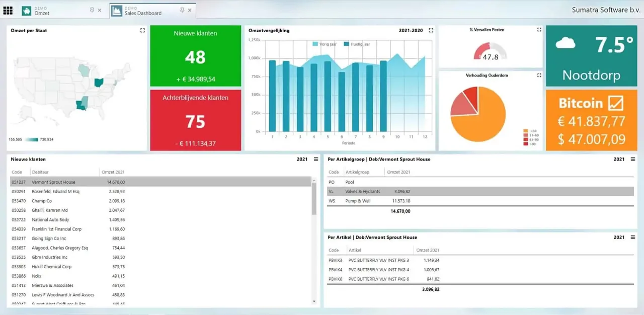The height and width of the screenshot is (315, 644).
Task: Open the red Achterblijvende klanten tile
Action: click(x=195, y=120)
